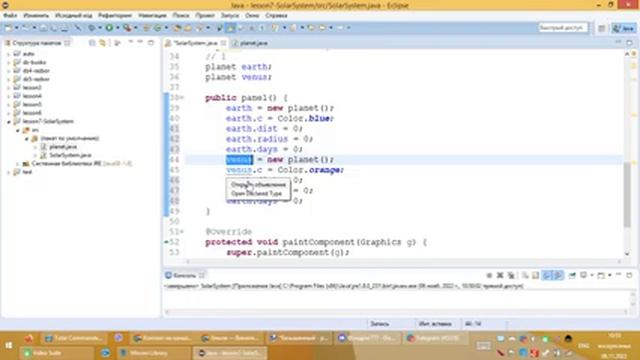Screen dimensions: 640x360
Task: Click the Open Type toolbar icon
Action: tap(177, 28)
